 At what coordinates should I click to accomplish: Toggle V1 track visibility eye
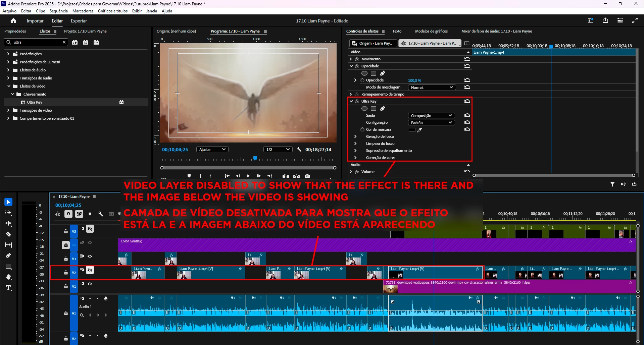pyautogui.click(x=90, y=284)
